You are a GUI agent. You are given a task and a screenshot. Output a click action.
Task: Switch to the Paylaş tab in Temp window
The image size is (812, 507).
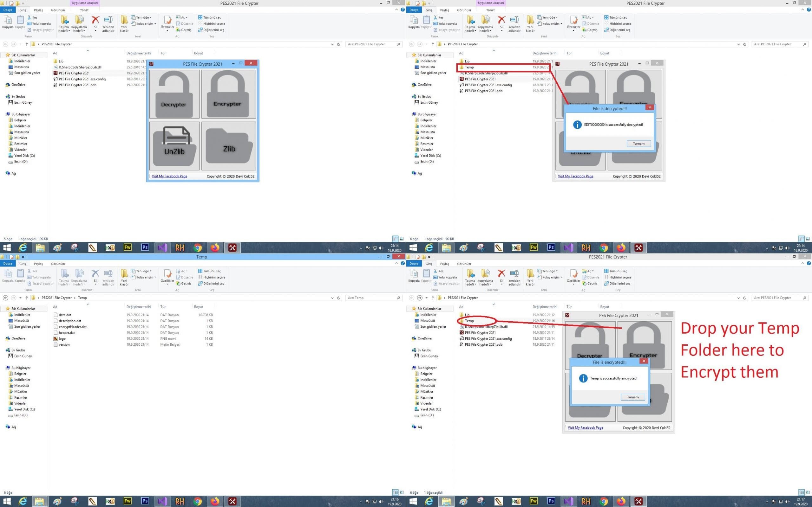39,264
